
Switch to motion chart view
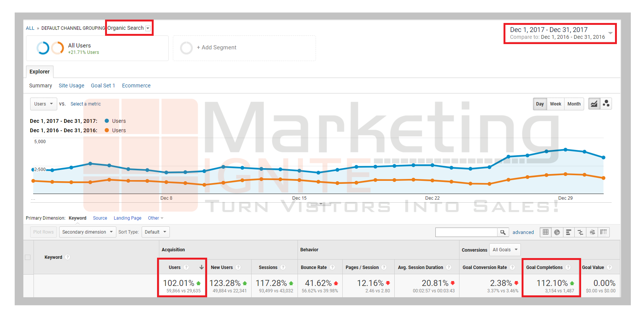pos(606,104)
